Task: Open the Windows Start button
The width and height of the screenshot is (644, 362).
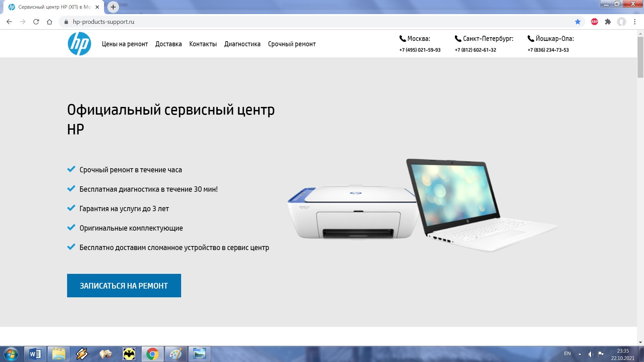Action: click(x=11, y=354)
